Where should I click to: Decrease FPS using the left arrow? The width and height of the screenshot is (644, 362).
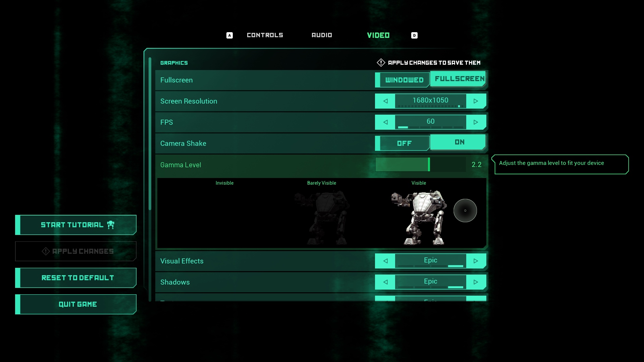click(385, 122)
